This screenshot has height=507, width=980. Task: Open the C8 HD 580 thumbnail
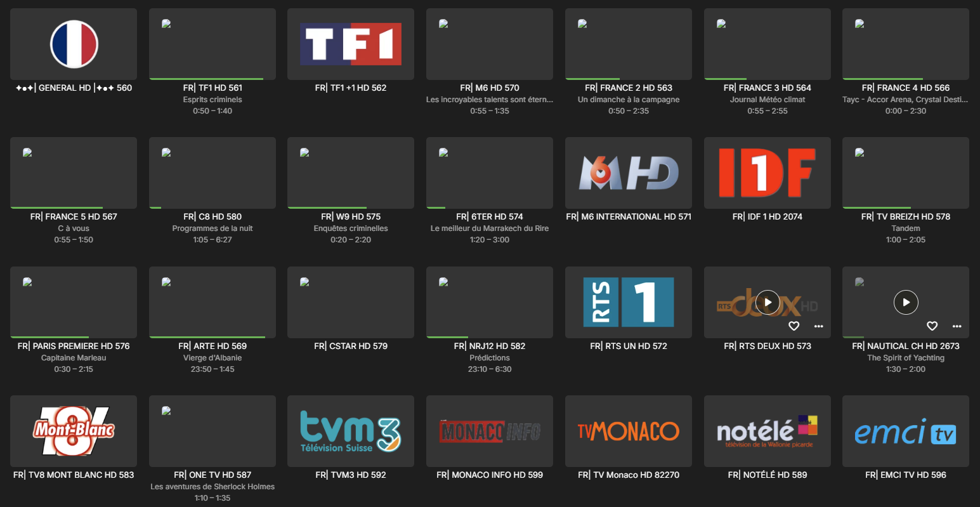tap(212, 173)
